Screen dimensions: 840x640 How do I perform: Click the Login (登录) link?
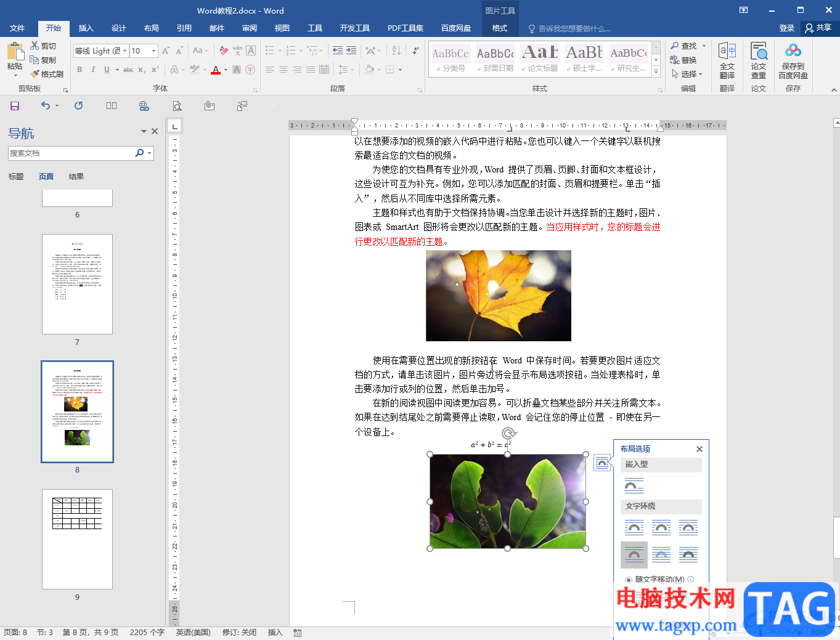coord(787,28)
